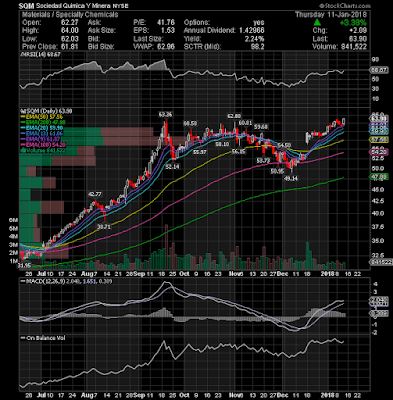
Task: Click the yellow EMA(50) legend entry
Action: (41, 117)
